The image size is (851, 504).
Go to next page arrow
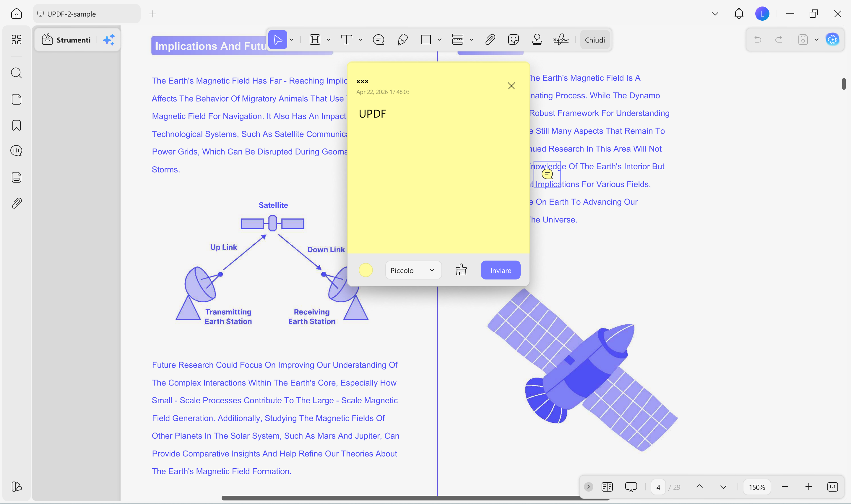[x=723, y=487]
